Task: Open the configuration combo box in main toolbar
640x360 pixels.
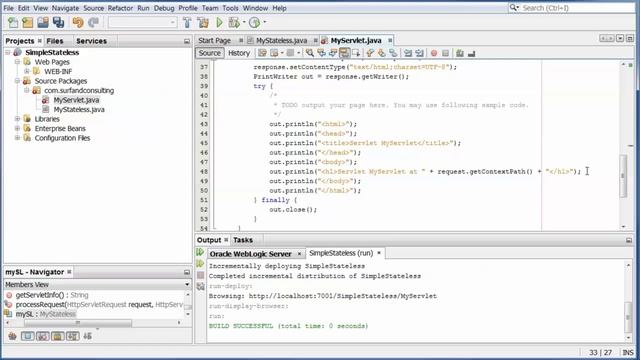Action: (x=142, y=22)
